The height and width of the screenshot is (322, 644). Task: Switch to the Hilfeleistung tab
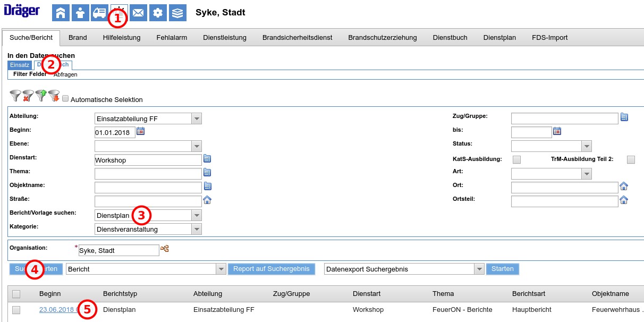click(122, 38)
